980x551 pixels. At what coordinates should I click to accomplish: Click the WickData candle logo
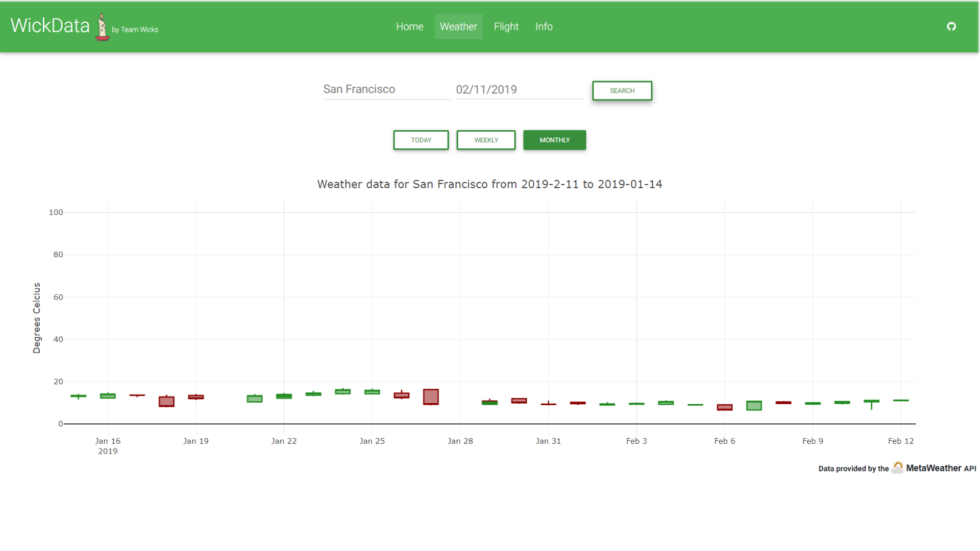pyautogui.click(x=102, y=28)
